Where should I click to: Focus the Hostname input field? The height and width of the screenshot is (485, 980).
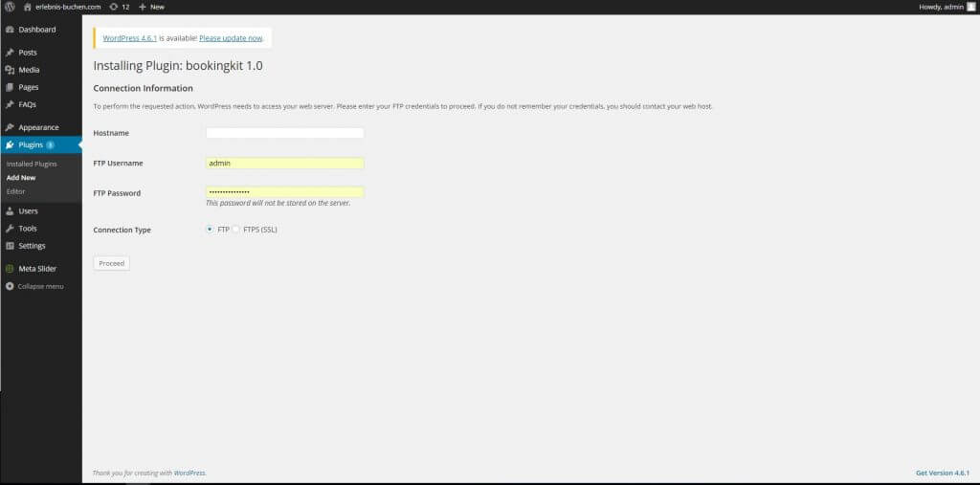pyautogui.click(x=285, y=133)
